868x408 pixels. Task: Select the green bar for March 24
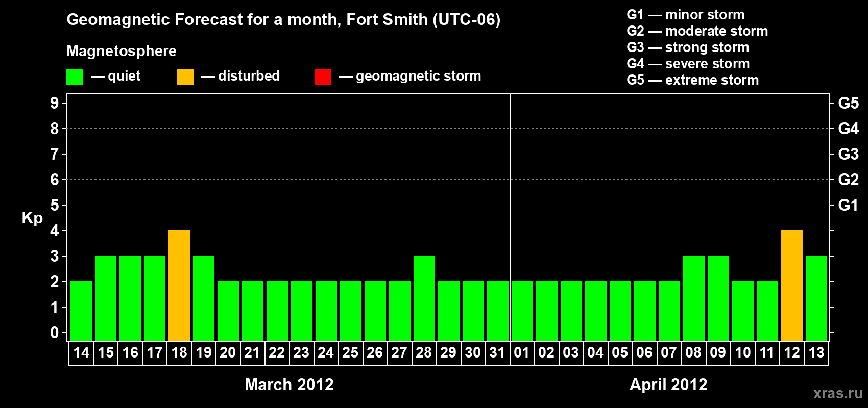click(326, 311)
